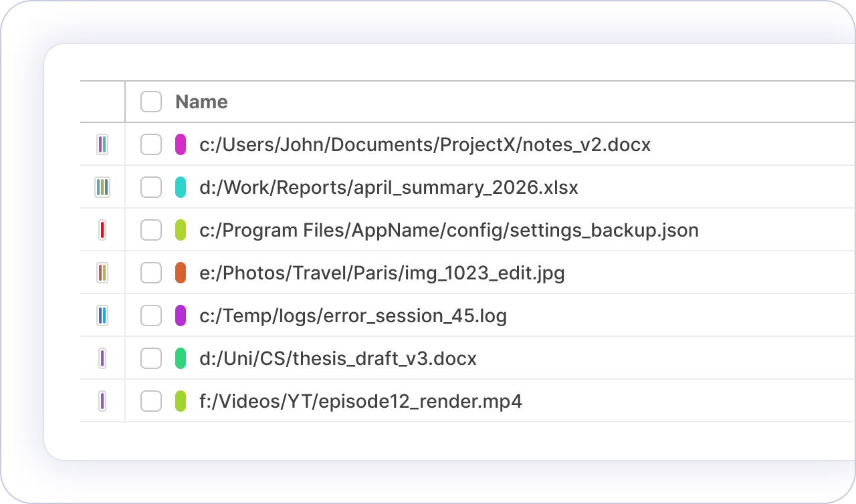Open file path c:/Program Files/AppName/config/settings_backup.json
Image resolution: width=856 pixels, height=504 pixels.
[x=449, y=230]
